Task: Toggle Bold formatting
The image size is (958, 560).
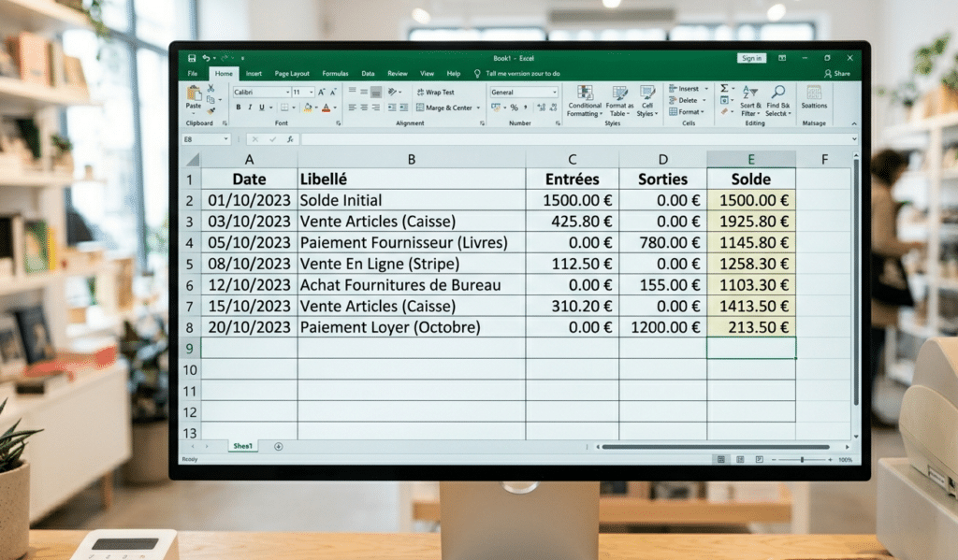Action: (239, 108)
